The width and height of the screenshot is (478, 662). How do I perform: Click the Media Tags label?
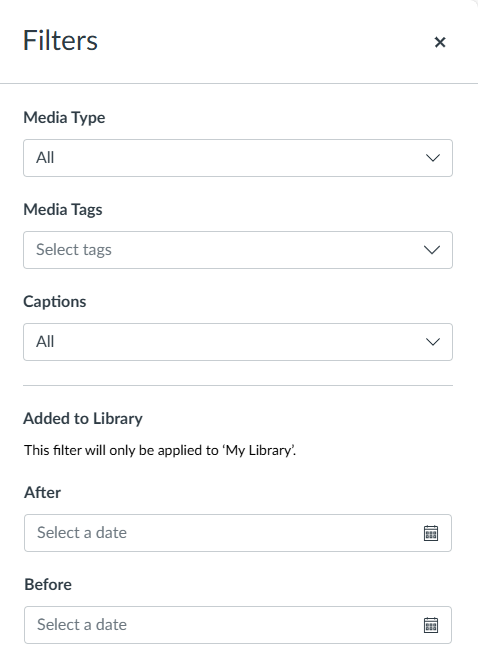point(63,209)
